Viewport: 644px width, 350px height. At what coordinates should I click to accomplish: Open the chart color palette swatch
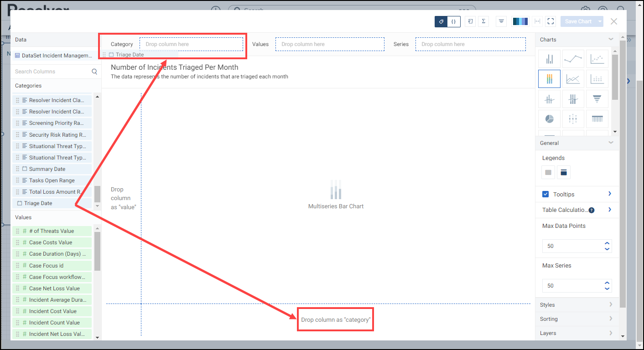click(520, 21)
